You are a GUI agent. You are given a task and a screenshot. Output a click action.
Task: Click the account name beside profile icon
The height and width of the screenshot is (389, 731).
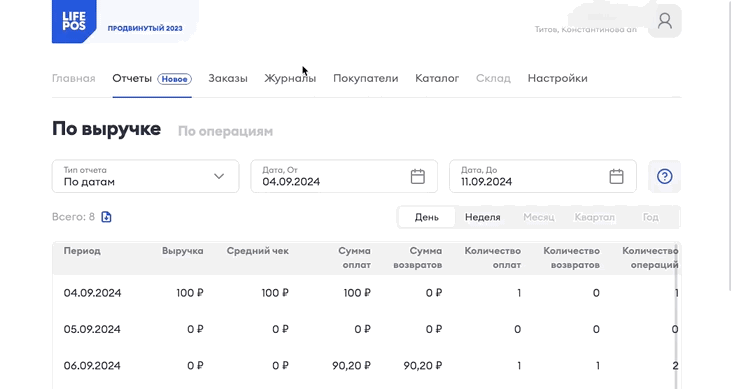(586, 29)
